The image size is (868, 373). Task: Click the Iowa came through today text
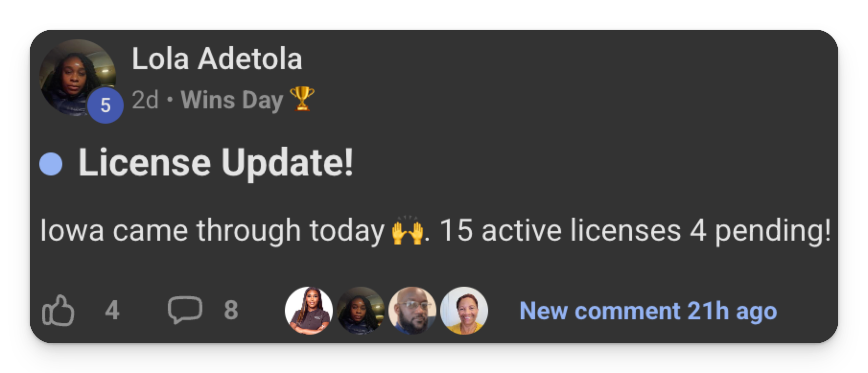pyautogui.click(x=212, y=231)
